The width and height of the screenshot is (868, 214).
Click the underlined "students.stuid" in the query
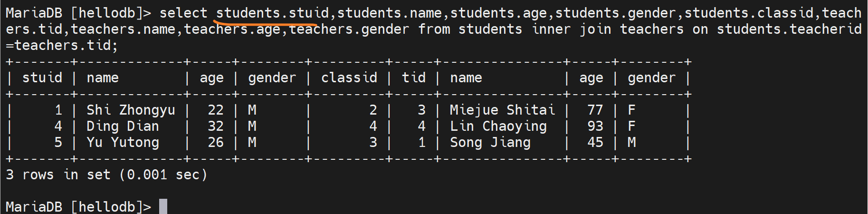tap(272, 13)
